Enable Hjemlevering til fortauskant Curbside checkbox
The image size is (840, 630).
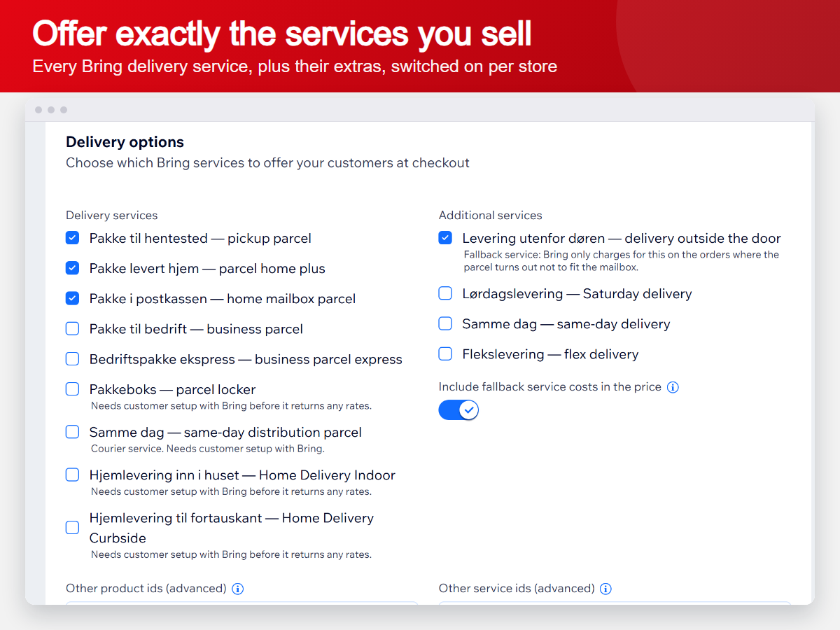coord(72,528)
